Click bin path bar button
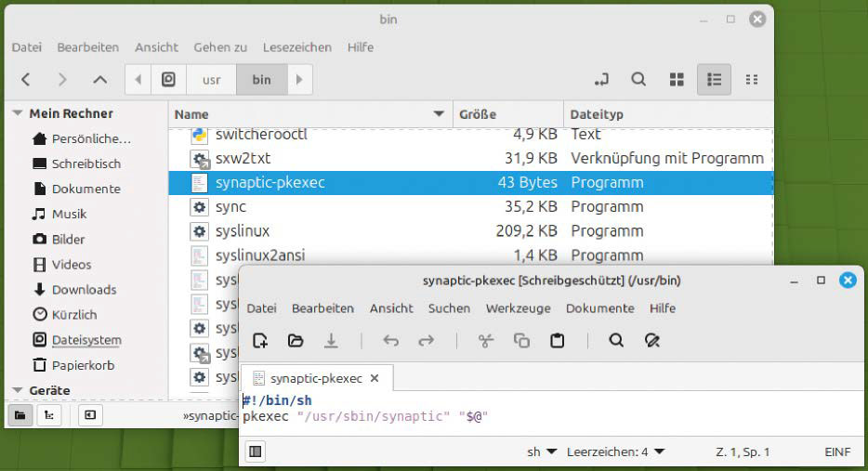Image resolution: width=868 pixels, height=471 pixels. (x=262, y=80)
